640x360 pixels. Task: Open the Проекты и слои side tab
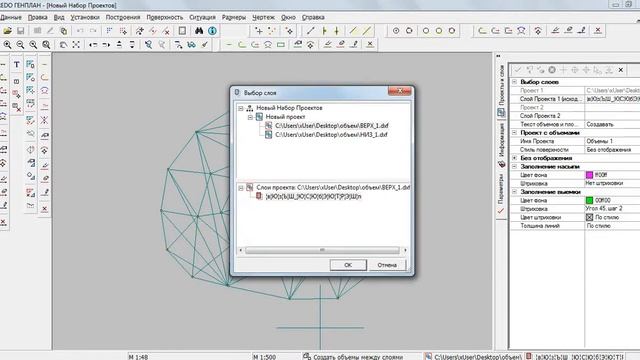coord(501,91)
